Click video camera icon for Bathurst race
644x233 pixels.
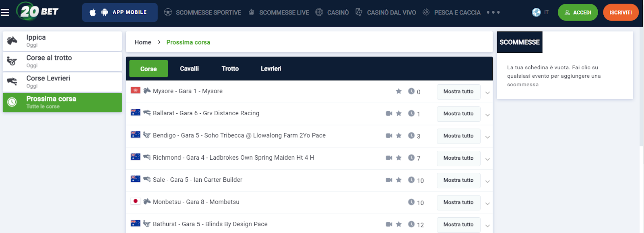(x=389, y=225)
